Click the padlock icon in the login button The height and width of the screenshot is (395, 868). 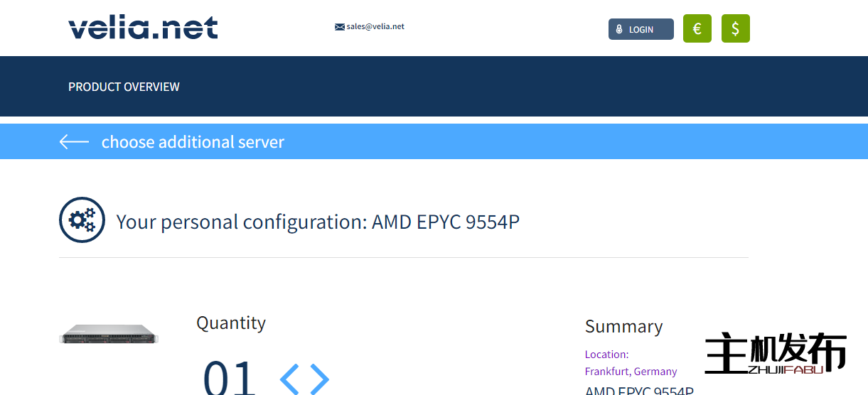(x=619, y=30)
